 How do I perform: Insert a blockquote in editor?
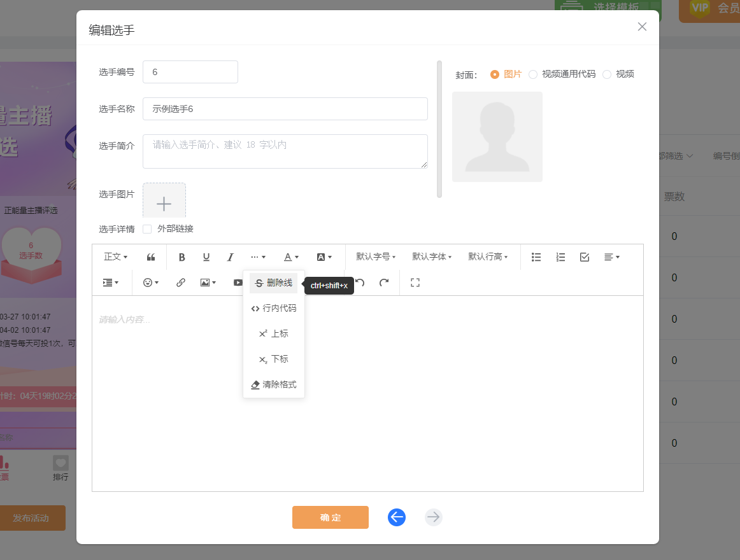click(x=151, y=257)
